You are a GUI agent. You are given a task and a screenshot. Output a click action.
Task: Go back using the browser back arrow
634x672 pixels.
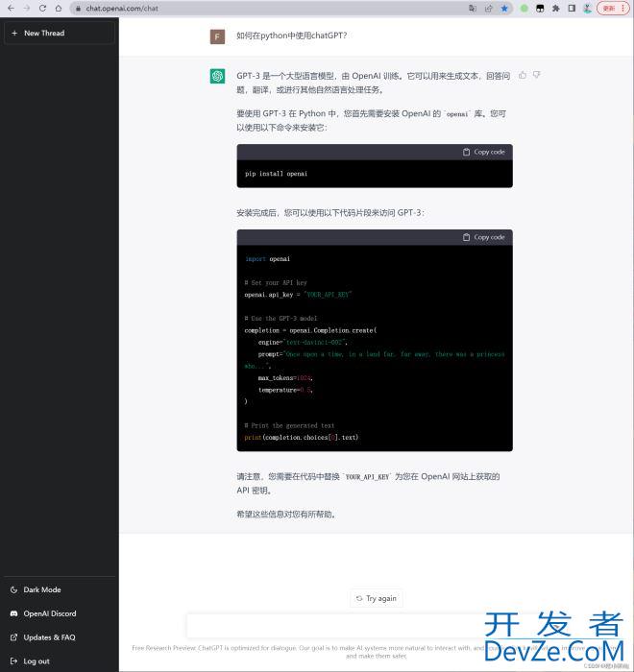12,8
